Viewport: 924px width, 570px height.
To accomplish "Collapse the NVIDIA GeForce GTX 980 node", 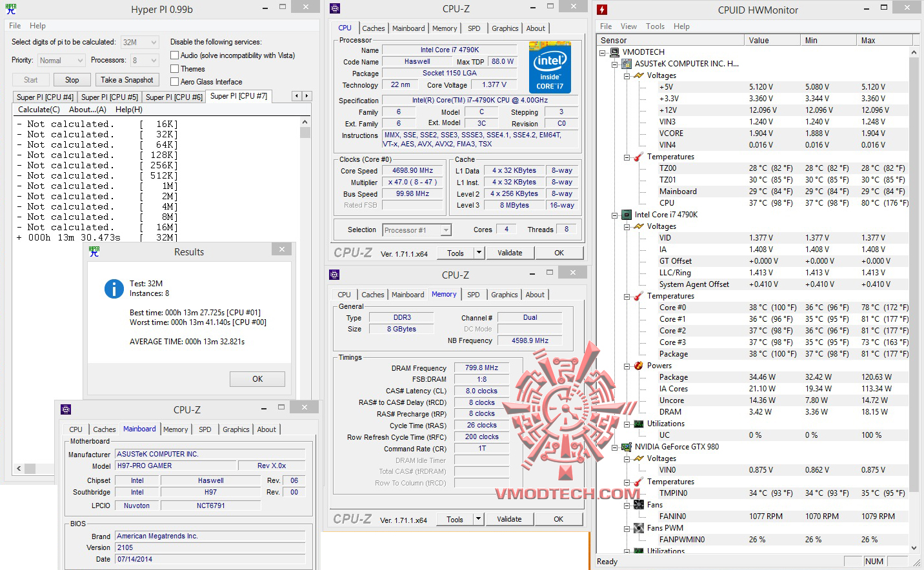I will click(614, 447).
